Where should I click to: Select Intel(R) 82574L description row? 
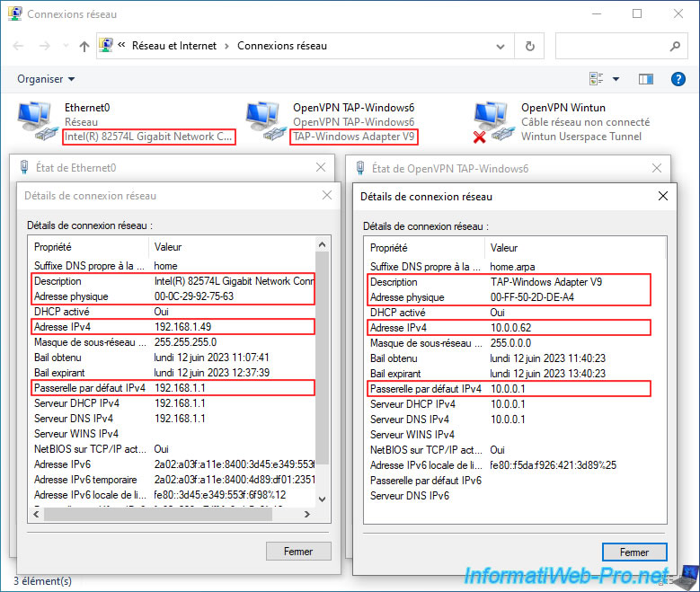[x=173, y=281]
